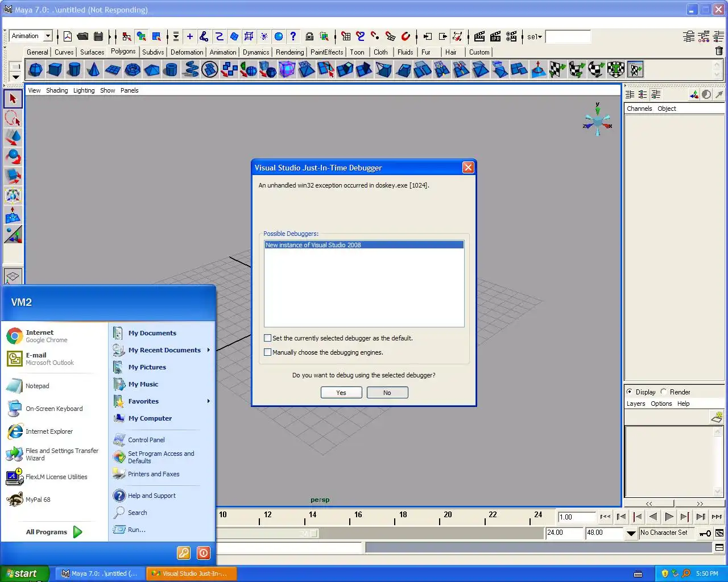728x582 pixels.
Task: Open the character set dropdown arrow
Action: point(631,533)
